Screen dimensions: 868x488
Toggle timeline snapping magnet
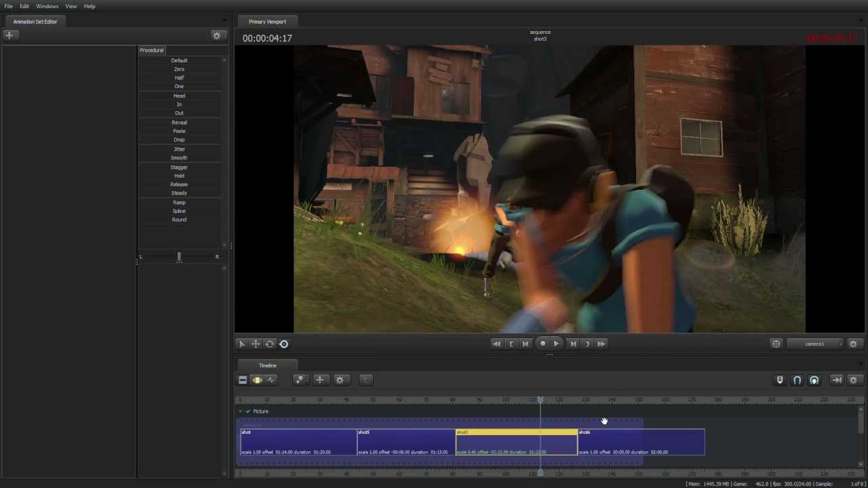797,380
